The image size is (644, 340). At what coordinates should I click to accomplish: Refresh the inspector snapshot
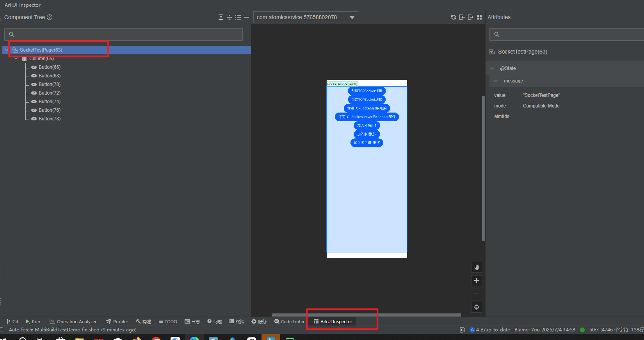453,17
